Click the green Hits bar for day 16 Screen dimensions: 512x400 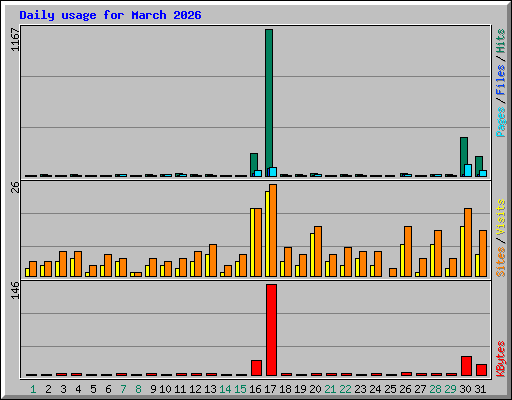tap(254, 165)
